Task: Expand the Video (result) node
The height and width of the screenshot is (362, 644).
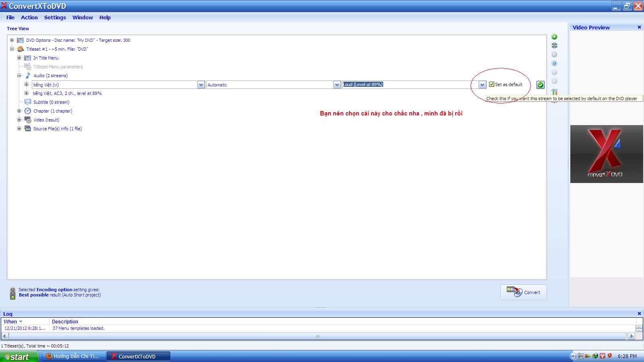Action: click(x=19, y=120)
